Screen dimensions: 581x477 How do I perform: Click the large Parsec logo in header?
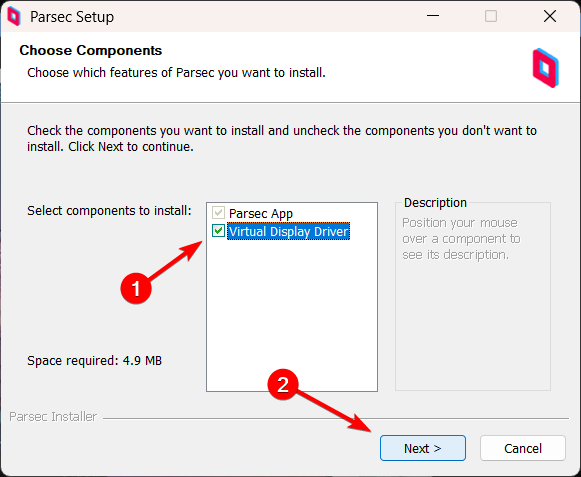(x=545, y=68)
